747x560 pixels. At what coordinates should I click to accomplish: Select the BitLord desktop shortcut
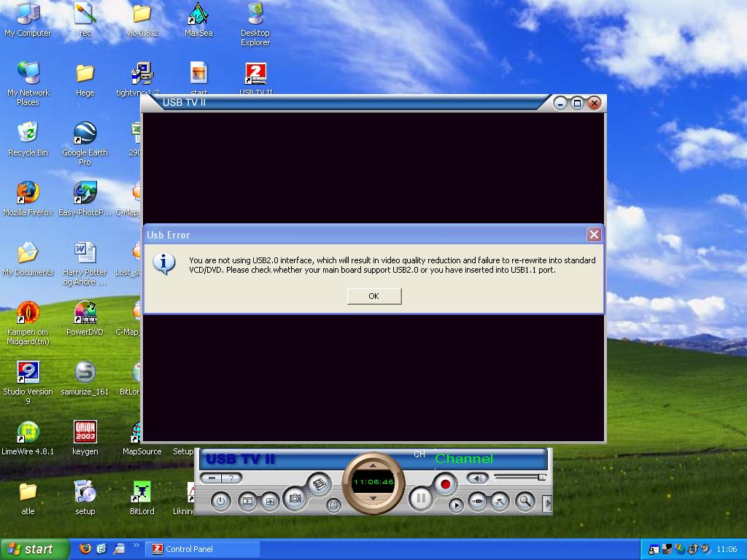pyautogui.click(x=142, y=497)
